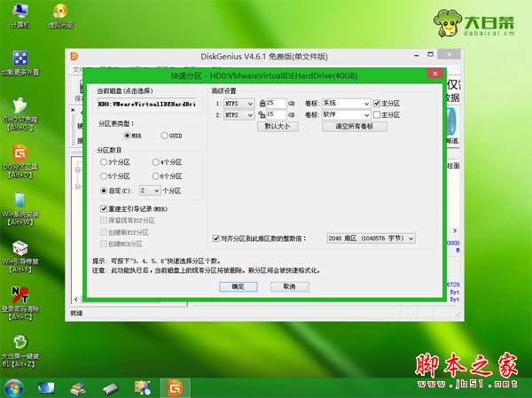Choose 4 partitions option
The image size is (532, 398).
[155, 162]
